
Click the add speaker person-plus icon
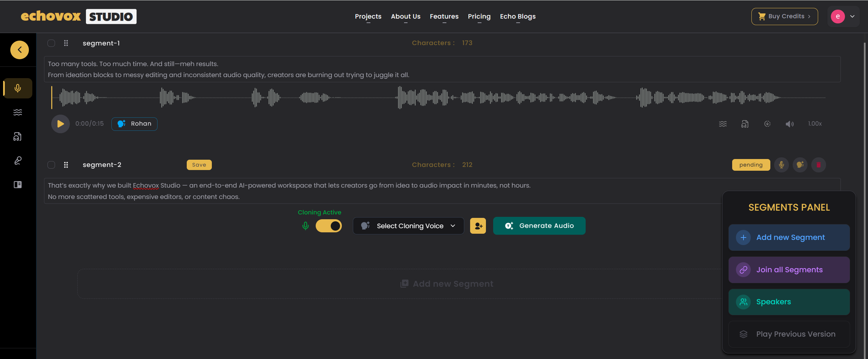point(478,226)
